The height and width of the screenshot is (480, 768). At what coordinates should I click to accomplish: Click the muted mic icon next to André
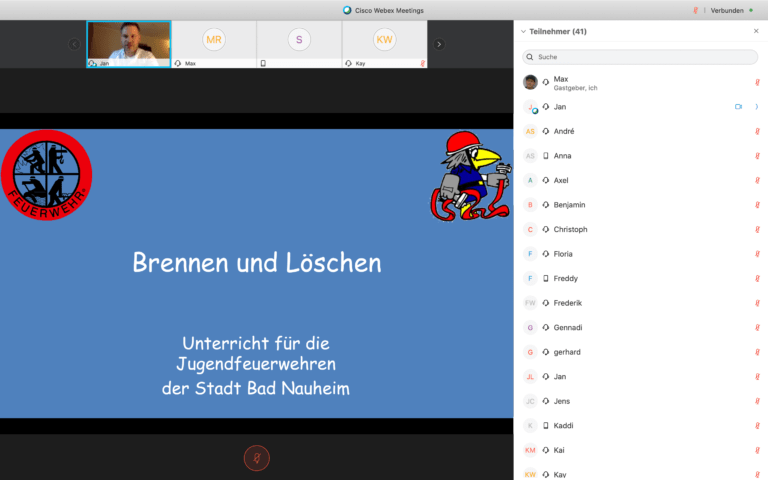pyautogui.click(x=757, y=131)
